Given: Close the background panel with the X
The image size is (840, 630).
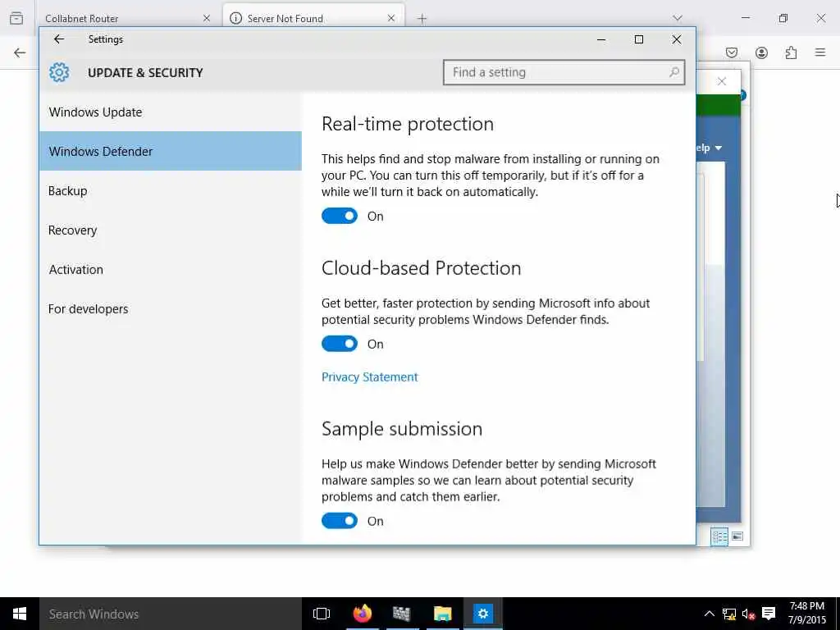Looking at the screenshot, I should pyautogui.click(x=722, y=81).
